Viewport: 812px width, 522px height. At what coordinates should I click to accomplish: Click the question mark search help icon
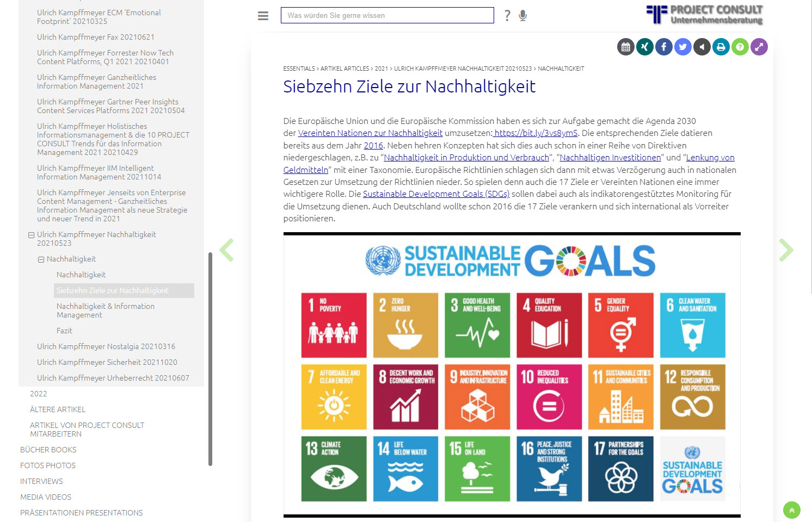pyautogui.click(x=507, y=15)
